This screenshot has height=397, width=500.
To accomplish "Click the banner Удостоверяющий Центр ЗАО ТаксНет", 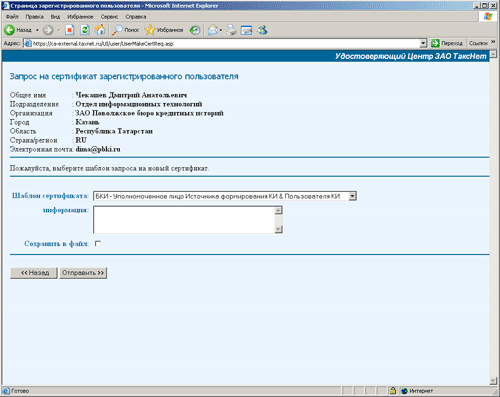I will [411, 56].
